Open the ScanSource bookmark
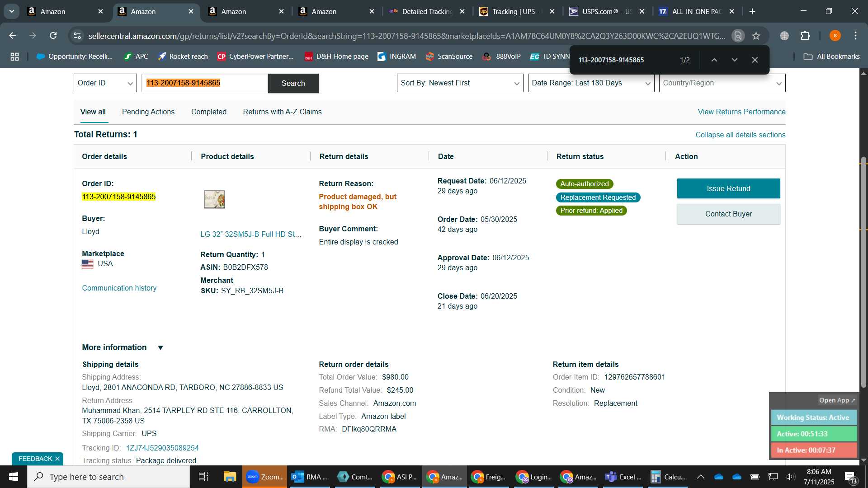Viewport: 868px width, 488px height. pyautogui.click(x=449, y=56)
